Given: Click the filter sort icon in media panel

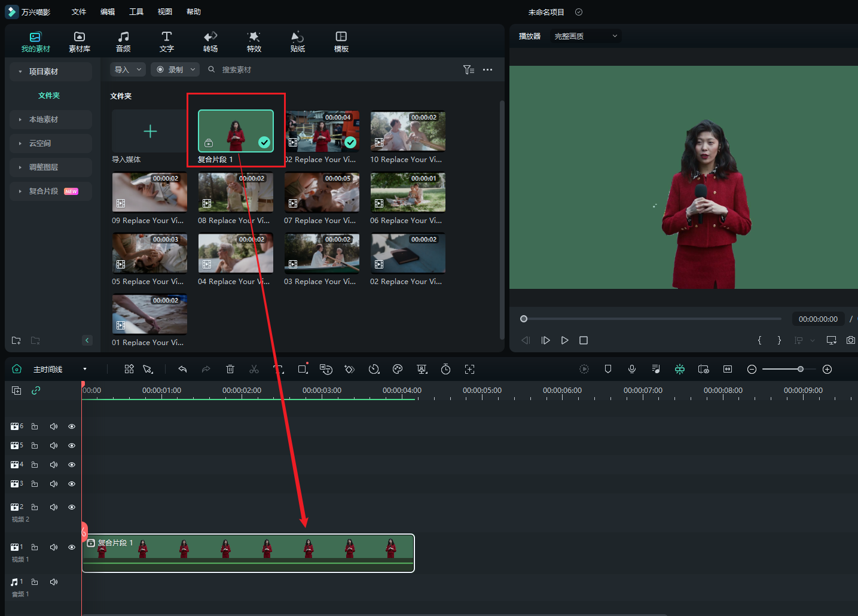Looking at the screenshot, I should 469,70.
